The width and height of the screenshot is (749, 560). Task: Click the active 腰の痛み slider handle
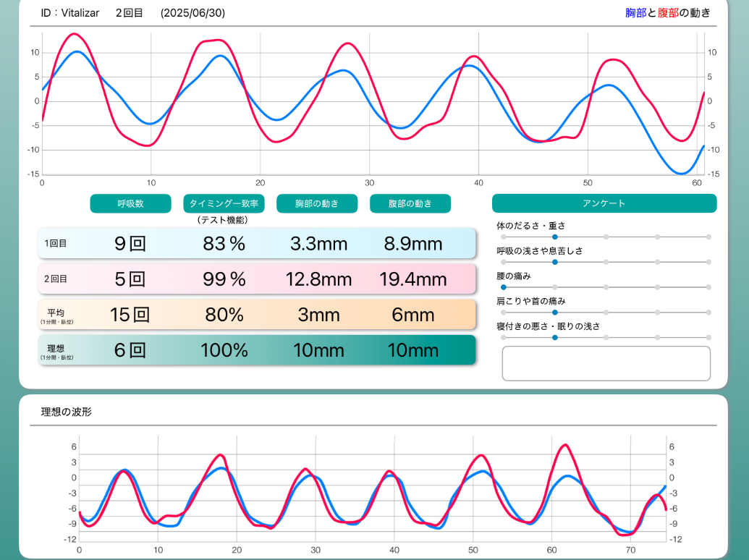[x=504, y=287]
